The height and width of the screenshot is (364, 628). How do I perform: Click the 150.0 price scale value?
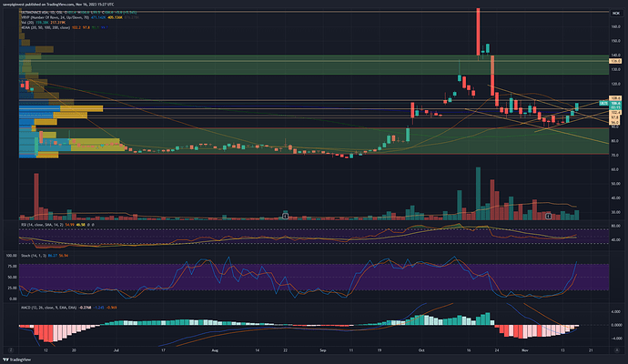click(x=615, y=41)
